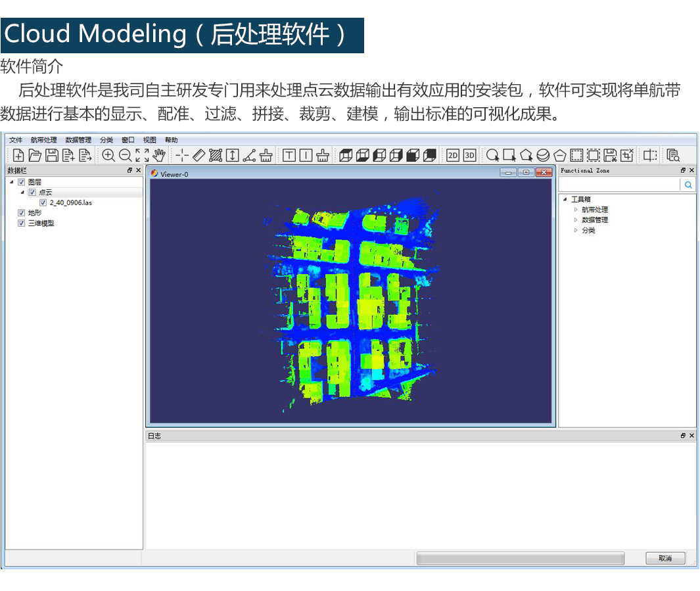
Task: Switch view to 2D mode
Action: point(453,155)
